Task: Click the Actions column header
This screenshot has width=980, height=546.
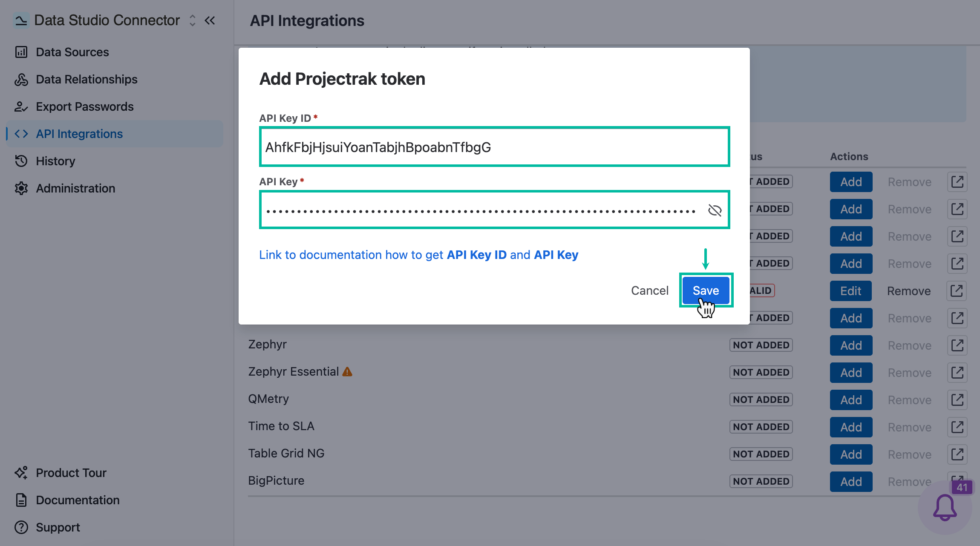Action: click(x=849, y=156)
